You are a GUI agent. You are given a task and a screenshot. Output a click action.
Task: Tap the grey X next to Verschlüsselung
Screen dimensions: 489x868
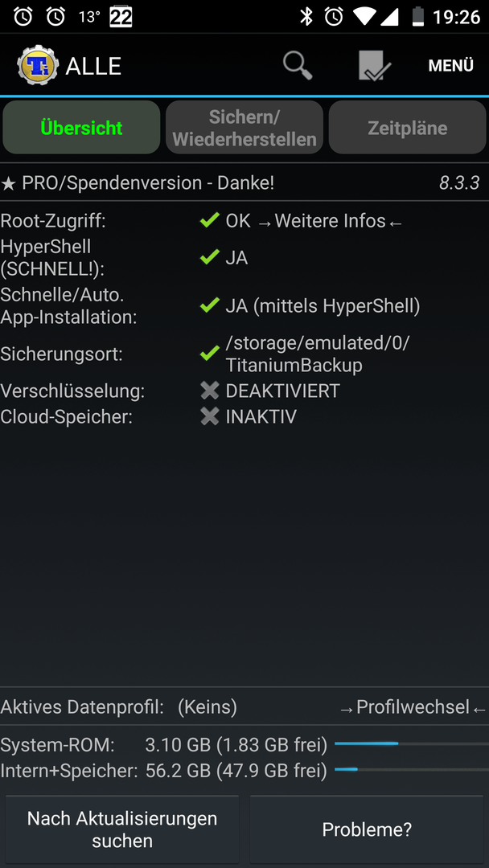tap(209, 391)
